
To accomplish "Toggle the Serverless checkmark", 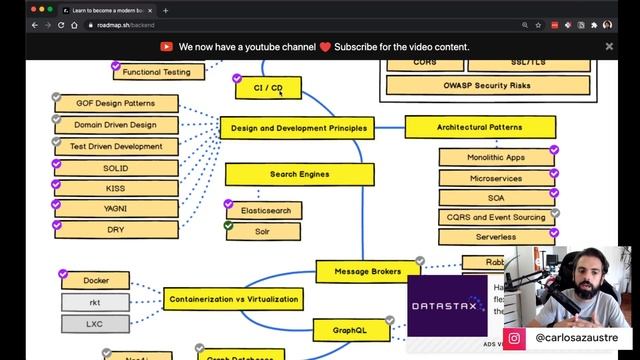I will click(x=554, y=233).
